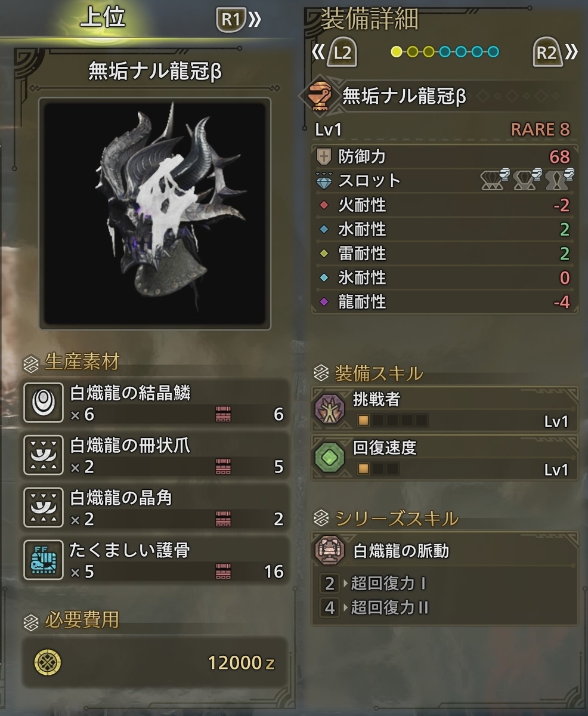This screenshot has height=716, width=588.
Task: Click the 無垢ナル龍冠β armor preview image
Action: click(x=155, y=214)
